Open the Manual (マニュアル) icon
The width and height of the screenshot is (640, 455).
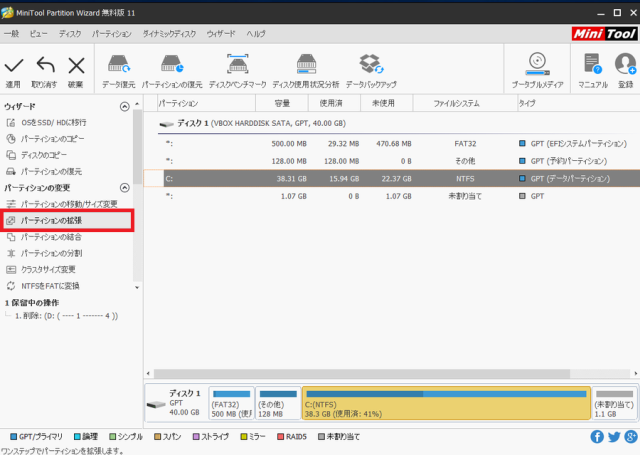tap(592, 64)
